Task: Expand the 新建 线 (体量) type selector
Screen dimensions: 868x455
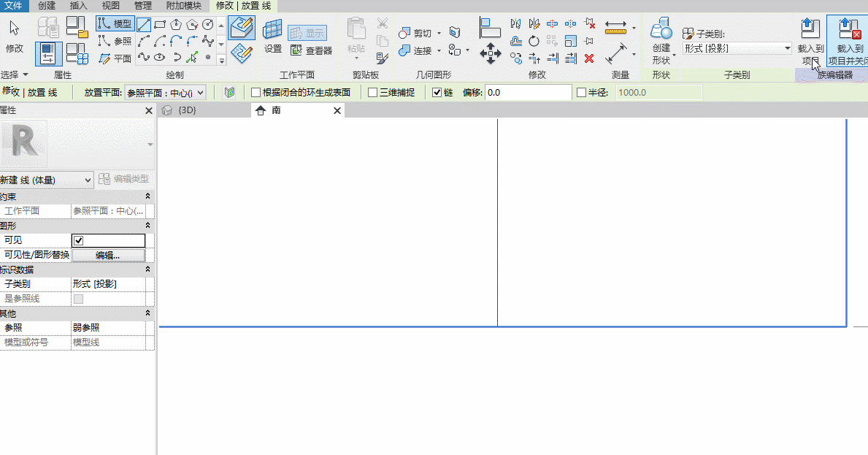Action: (47, 180)
